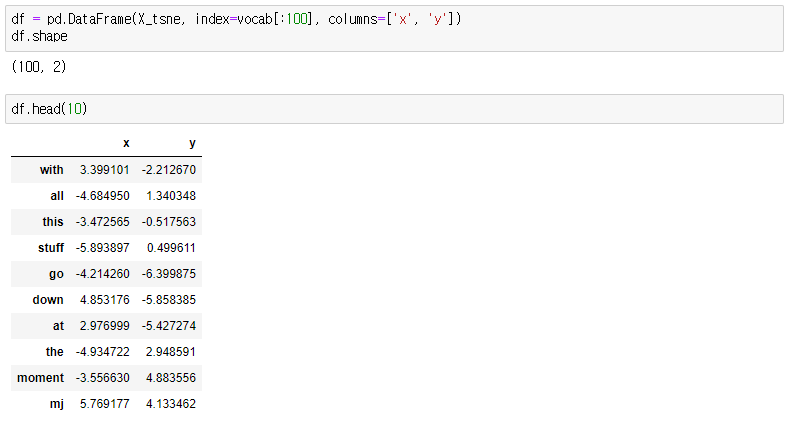
Task: Click x value -3.472565
Action: click(x=103, y=222)
